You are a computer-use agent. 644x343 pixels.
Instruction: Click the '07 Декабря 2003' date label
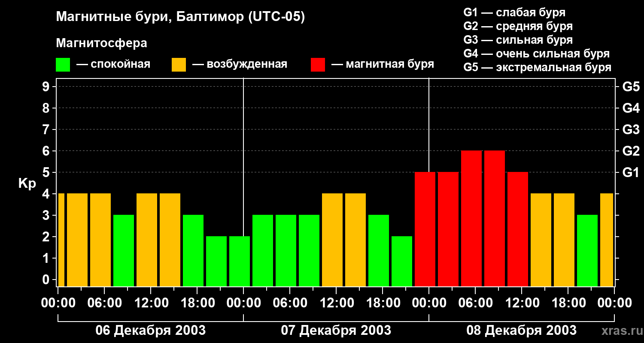point(336,331)
